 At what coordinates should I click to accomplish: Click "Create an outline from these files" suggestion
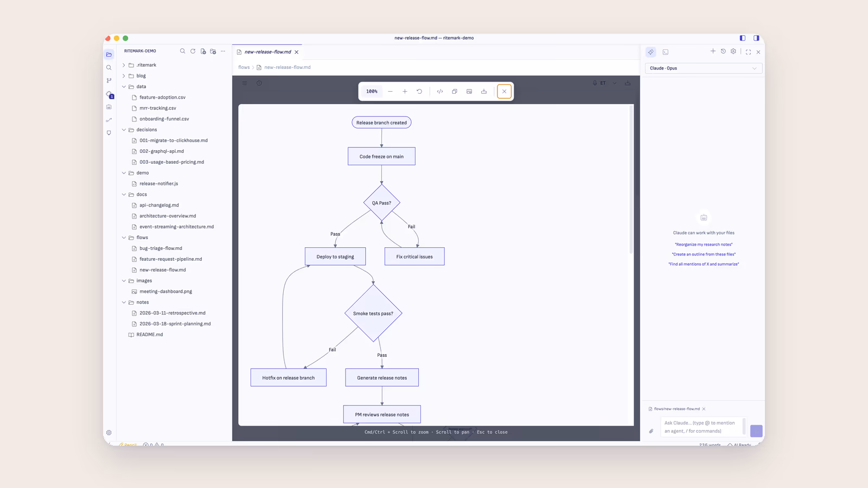coord(704,254)
